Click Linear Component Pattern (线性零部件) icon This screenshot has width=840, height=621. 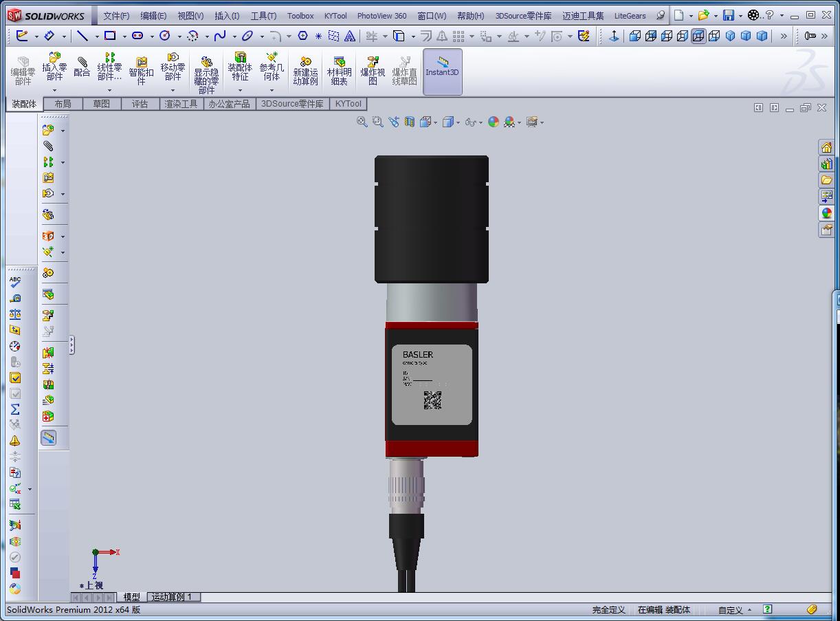coord(109,67)
